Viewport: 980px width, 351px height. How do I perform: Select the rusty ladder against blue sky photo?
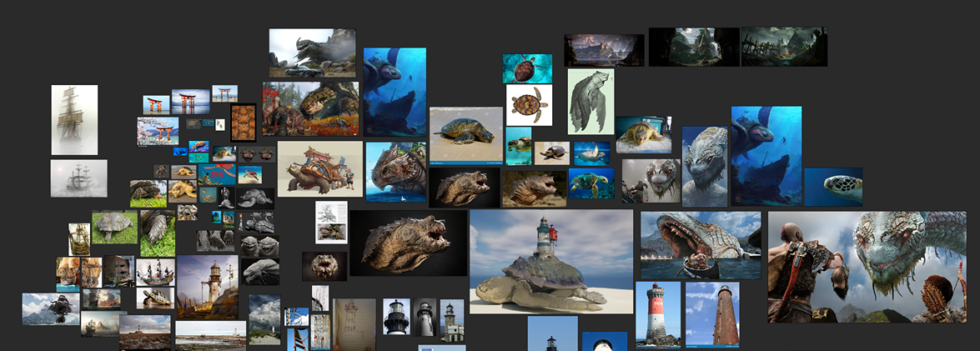298,338
